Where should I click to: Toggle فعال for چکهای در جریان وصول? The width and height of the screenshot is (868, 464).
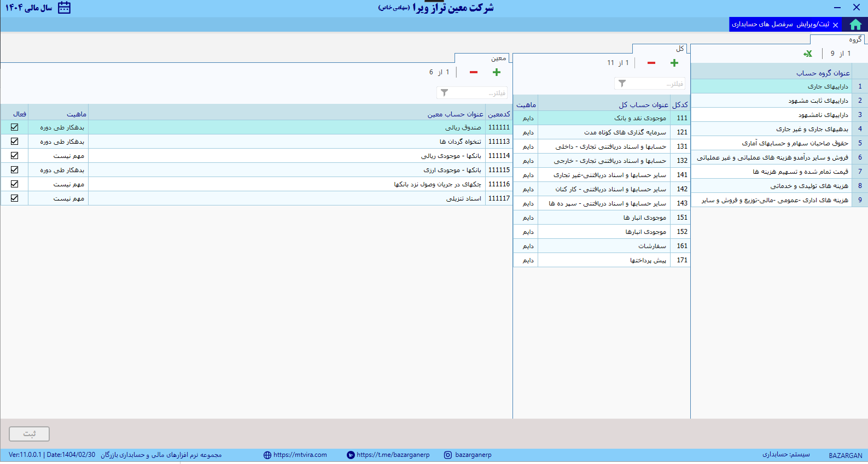click(x=15, y=184)
